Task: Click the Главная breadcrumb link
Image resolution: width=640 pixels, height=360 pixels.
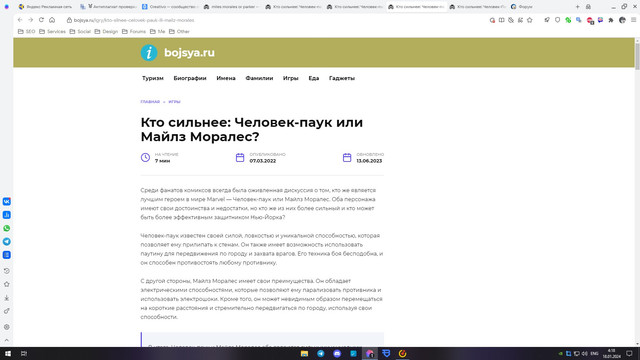Action: [x=150, y=102]
